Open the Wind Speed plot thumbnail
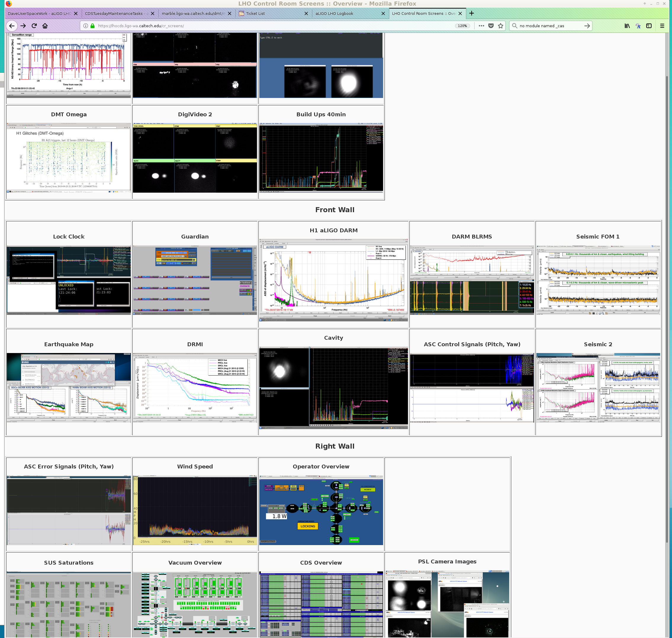Image resolution: width=672 pixels, height=638 pixels. [x=195, y=510]
